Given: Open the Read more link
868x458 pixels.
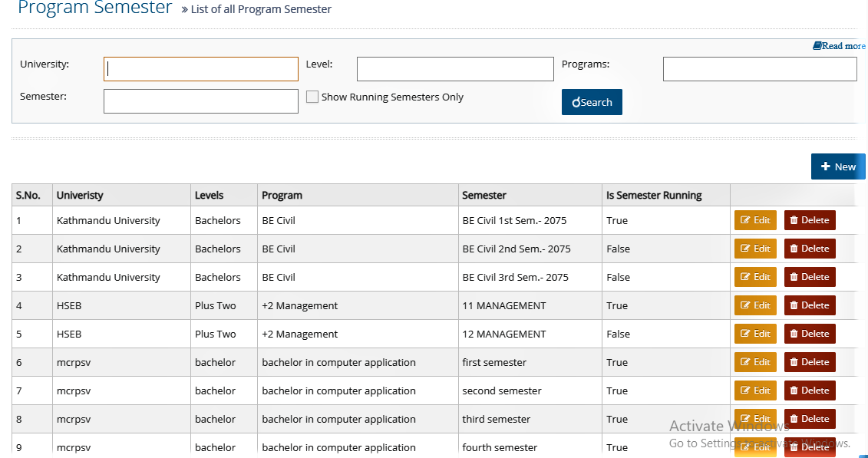Looking at the screenshot, I should 839,46.
